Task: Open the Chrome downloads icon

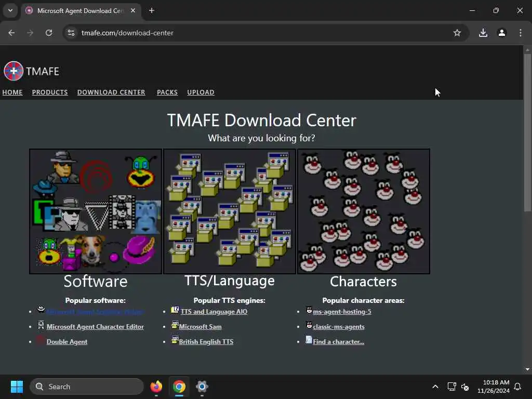Action: click(x=483, y=33)
